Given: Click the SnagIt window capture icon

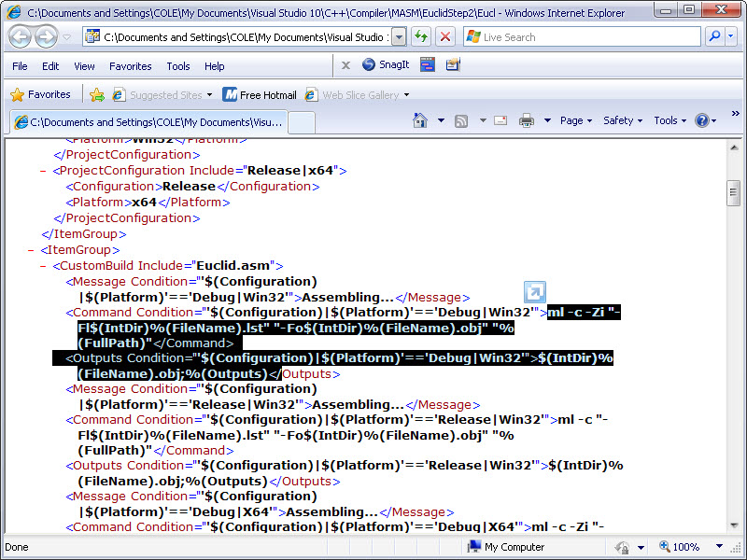Looking at the screenshot, I should pos(428,64).
